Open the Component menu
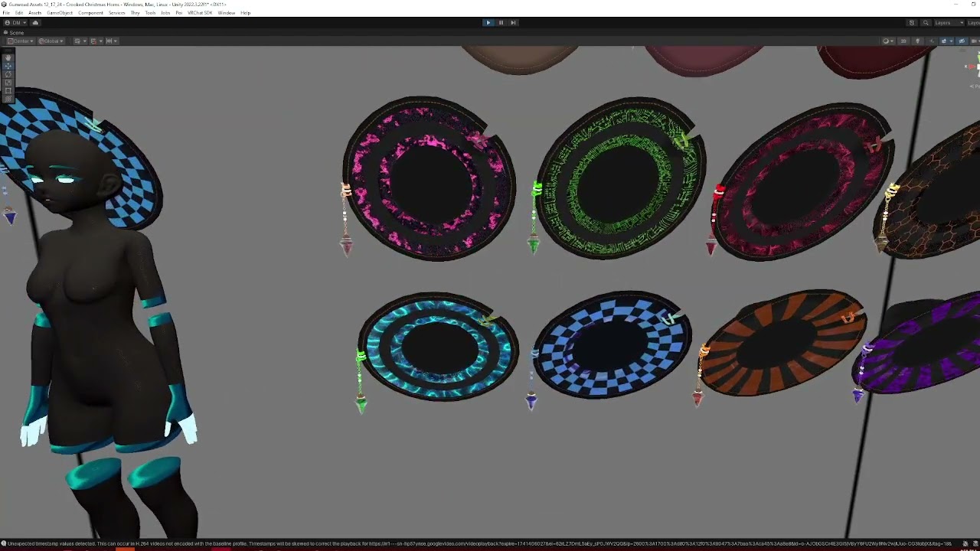This screenshot has height=551, width=980. (x=90, y=13)
